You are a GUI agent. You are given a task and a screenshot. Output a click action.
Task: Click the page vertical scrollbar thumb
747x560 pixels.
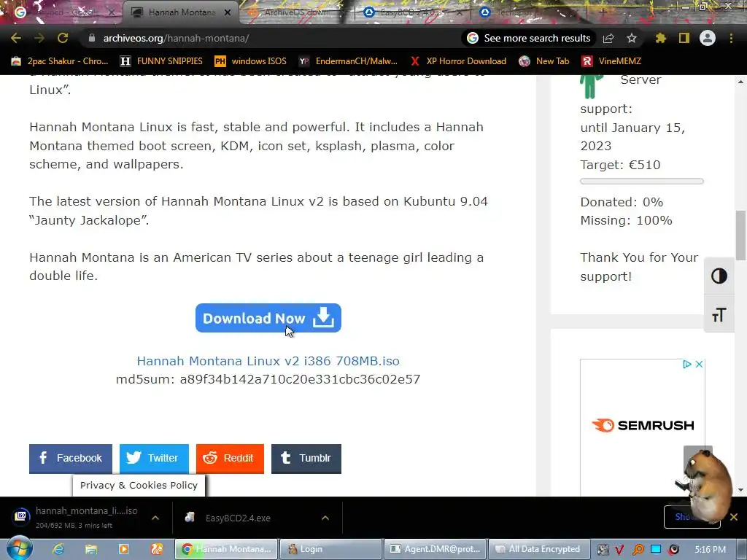click(740, 236)
